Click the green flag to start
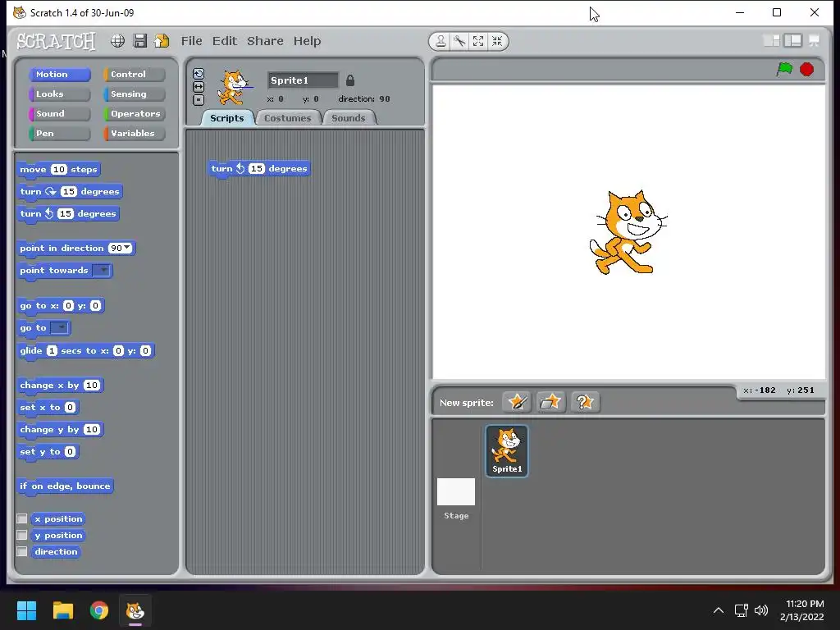This screenshot has width=840, height=630. [784, 69]
